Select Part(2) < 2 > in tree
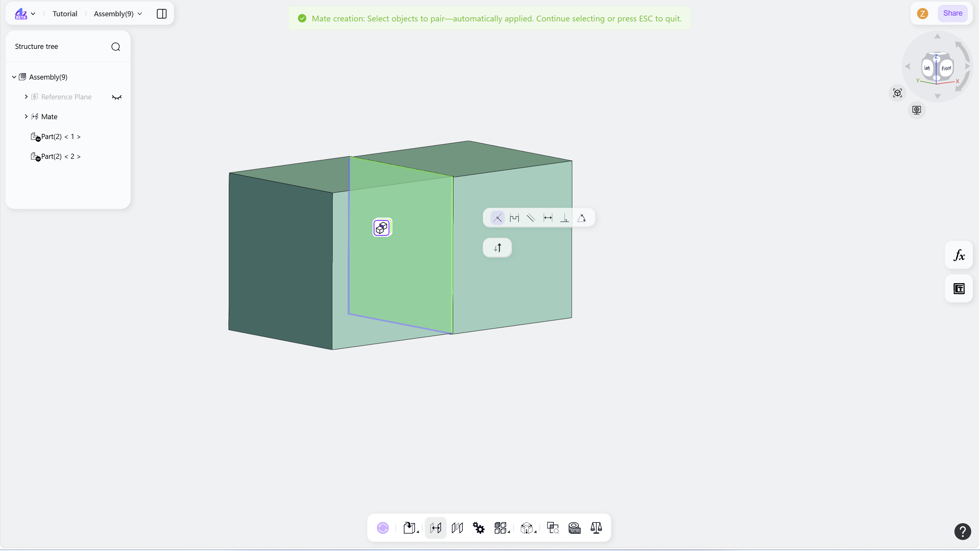980x551 pixels. 61,156
